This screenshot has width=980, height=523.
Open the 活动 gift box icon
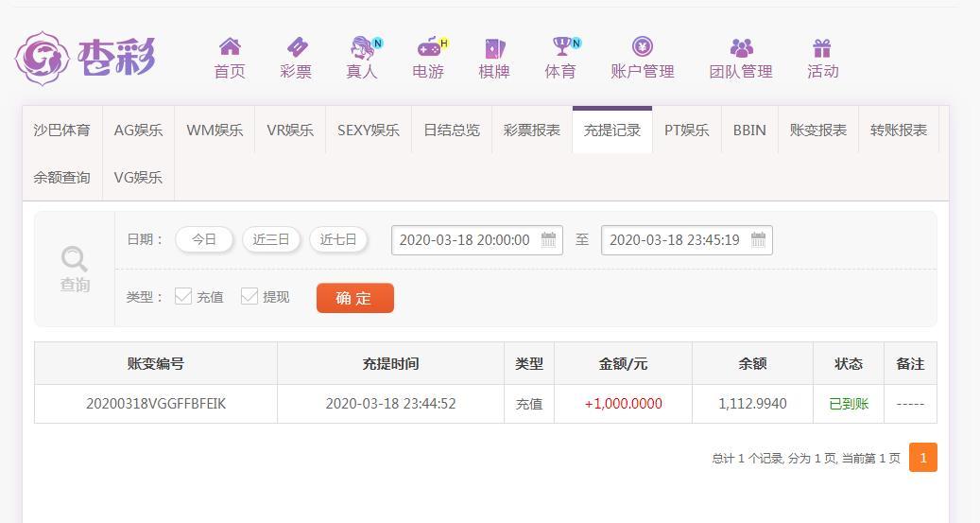click(x=822, y=48)
